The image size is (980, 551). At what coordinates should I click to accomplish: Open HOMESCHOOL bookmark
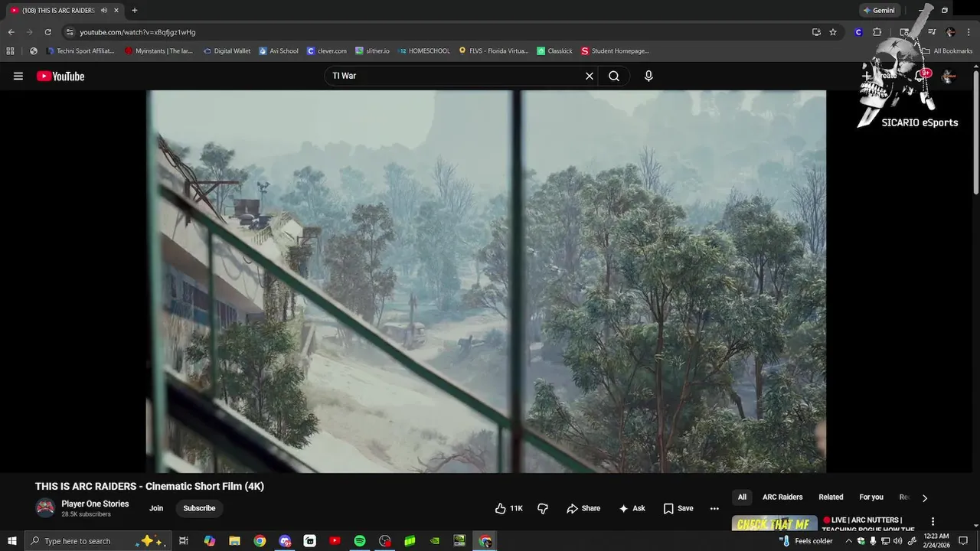[424, 51]
